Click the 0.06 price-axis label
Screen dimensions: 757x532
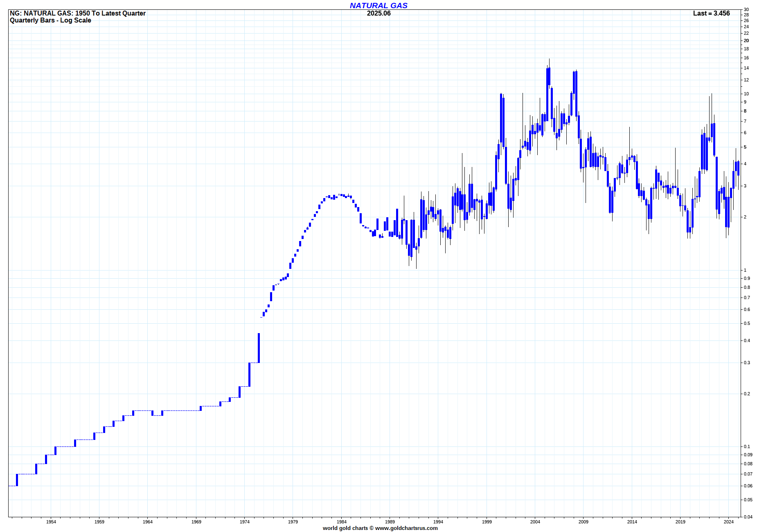point(748,486)
